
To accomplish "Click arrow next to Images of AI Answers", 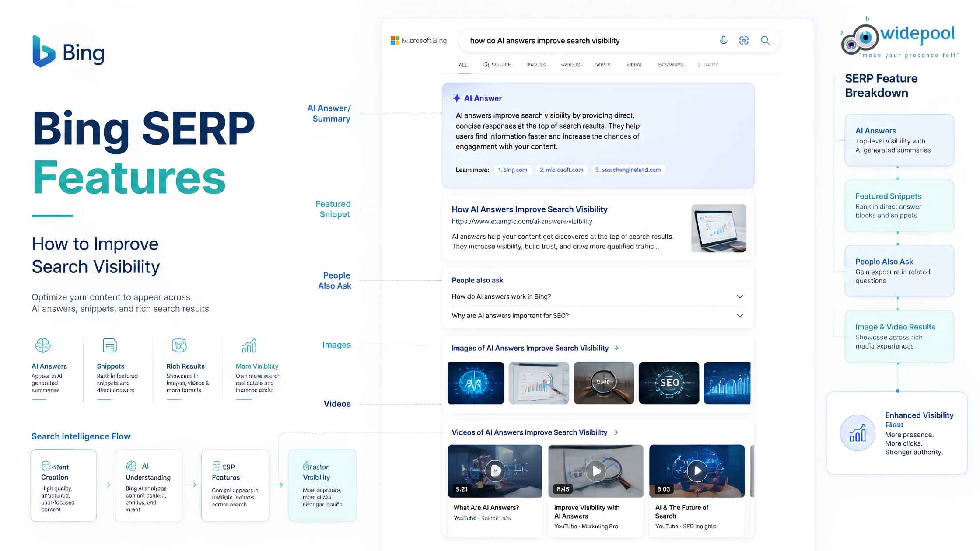I will pos(616,348).
